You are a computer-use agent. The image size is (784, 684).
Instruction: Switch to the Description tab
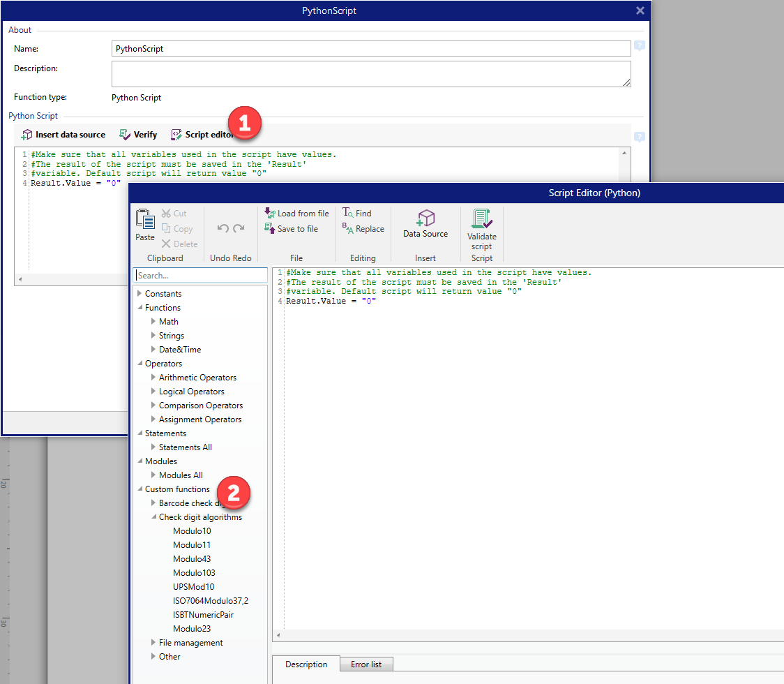(x=306, y=664)
